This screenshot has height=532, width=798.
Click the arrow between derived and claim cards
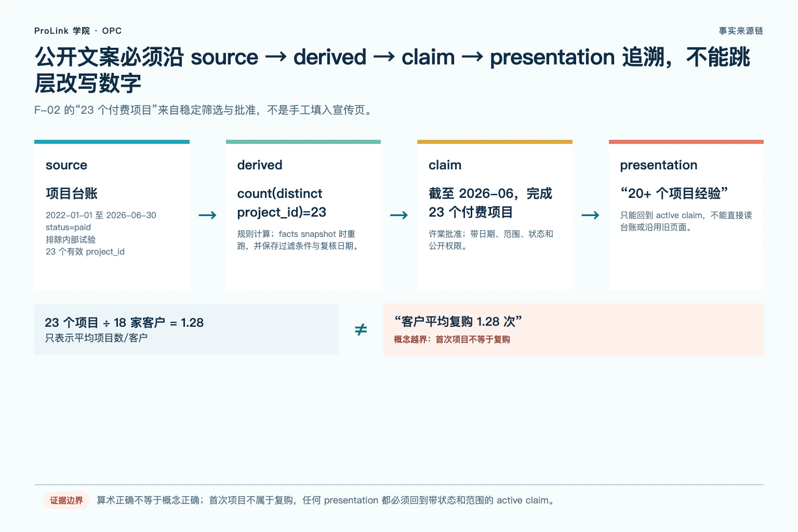[x=399, y=215]
